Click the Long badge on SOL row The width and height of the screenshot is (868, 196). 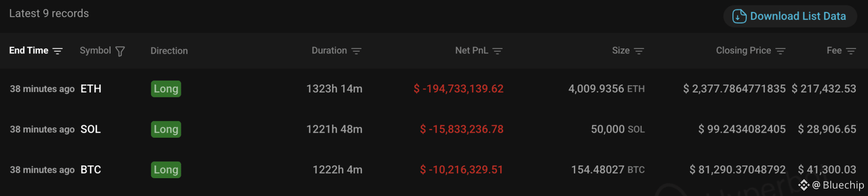[x=166, y=129]
